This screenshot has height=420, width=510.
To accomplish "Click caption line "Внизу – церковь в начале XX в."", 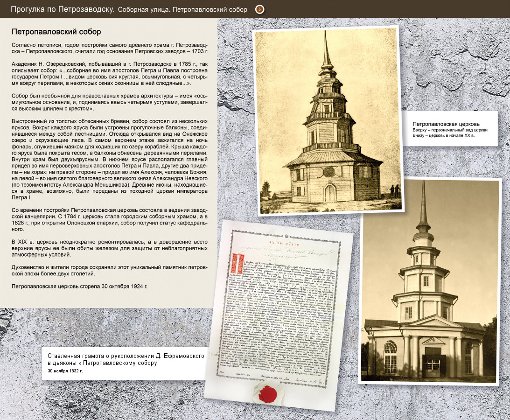I will point(443,135).
